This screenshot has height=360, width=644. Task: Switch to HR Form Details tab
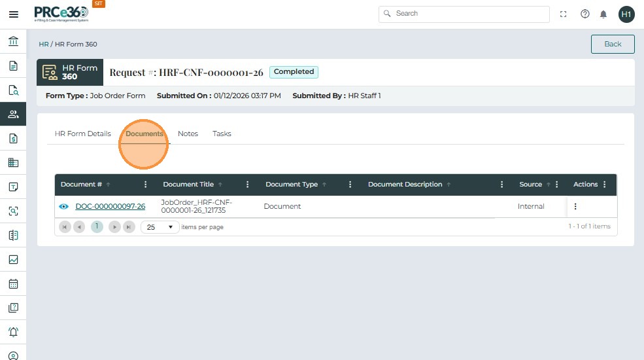click(x=82, y=134)
